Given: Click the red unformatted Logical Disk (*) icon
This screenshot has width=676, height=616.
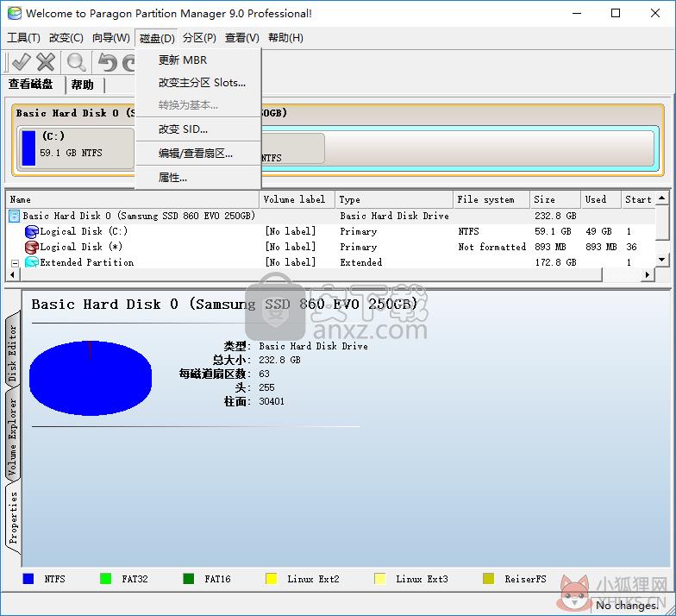Looking at the screenshot, I should click(x=31, y=247).
